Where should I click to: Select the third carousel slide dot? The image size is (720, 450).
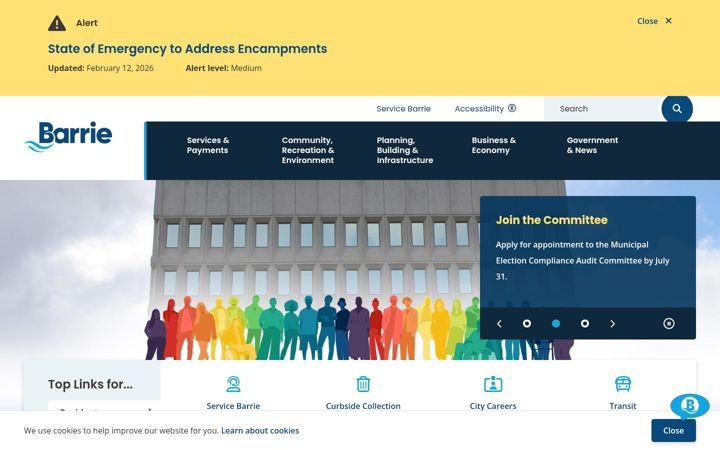pyautogui.click(x=585, y=323)
